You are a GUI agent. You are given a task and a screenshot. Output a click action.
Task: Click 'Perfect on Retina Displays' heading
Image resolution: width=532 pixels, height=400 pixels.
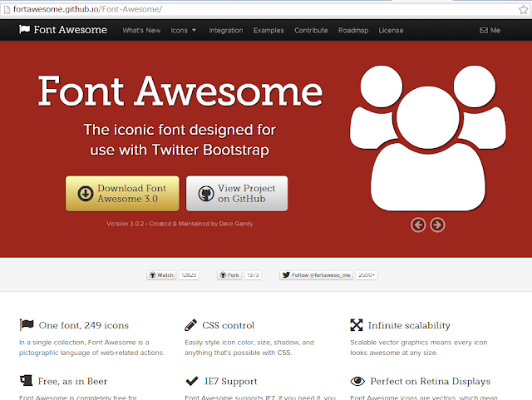(x=431, y=382)
